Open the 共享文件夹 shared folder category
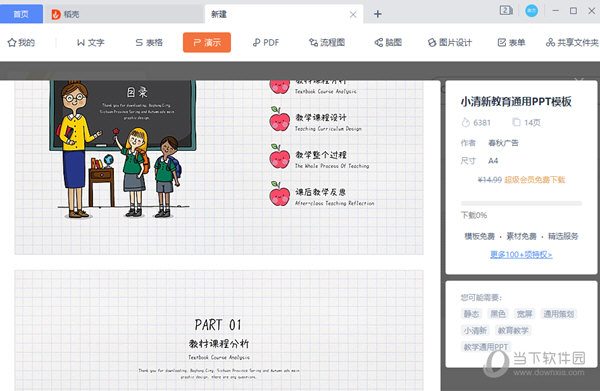Screen dimensions: 600x391 coord(572,42)
